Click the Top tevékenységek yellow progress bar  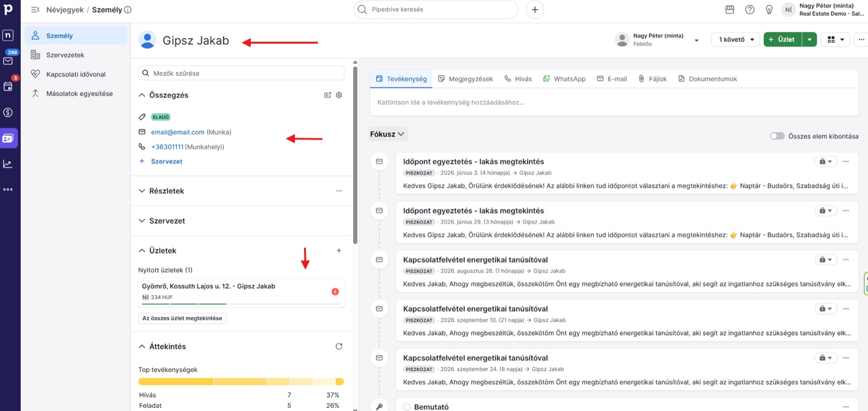(241, 382)
